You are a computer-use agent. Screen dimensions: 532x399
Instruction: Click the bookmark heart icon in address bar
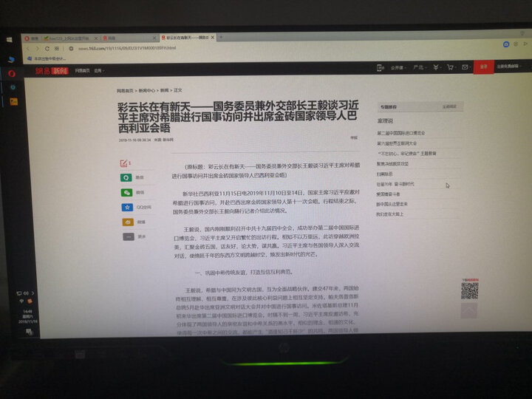click(516, 44)
